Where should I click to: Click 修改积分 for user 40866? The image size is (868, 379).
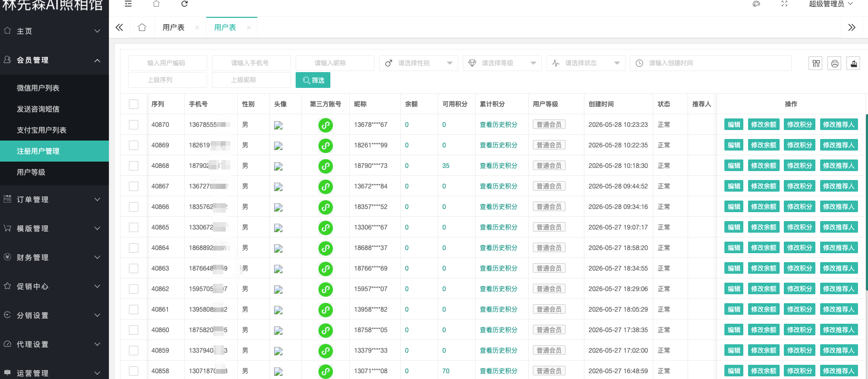800,207
